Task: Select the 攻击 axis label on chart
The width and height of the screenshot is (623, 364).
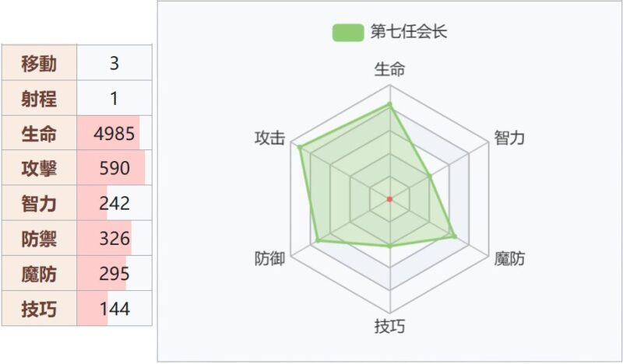Action: [270, 138]
